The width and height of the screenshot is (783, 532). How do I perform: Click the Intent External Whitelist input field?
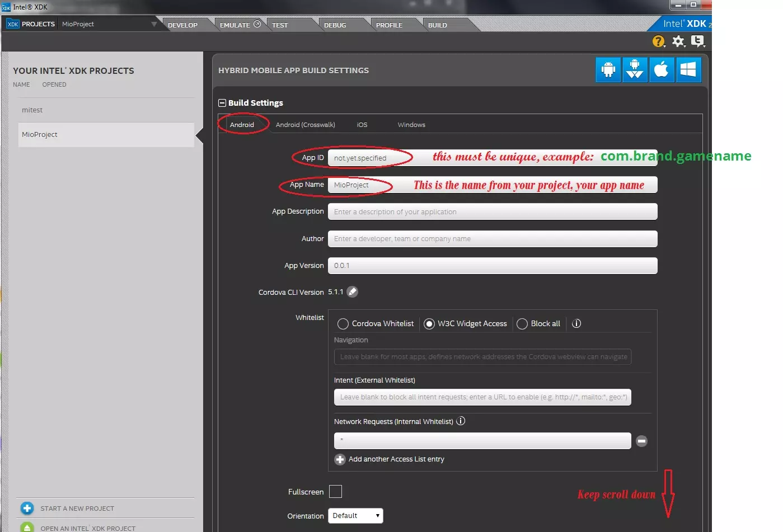point(482,397)
